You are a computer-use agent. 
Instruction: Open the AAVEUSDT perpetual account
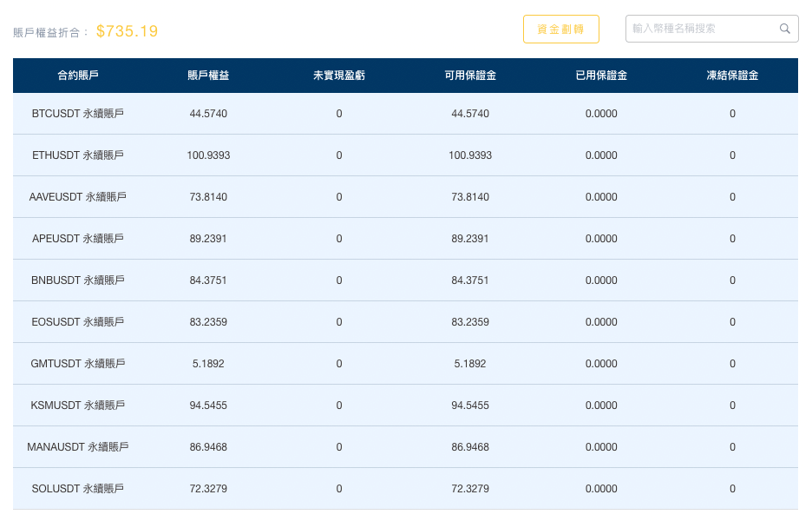[x=78, y=197]
